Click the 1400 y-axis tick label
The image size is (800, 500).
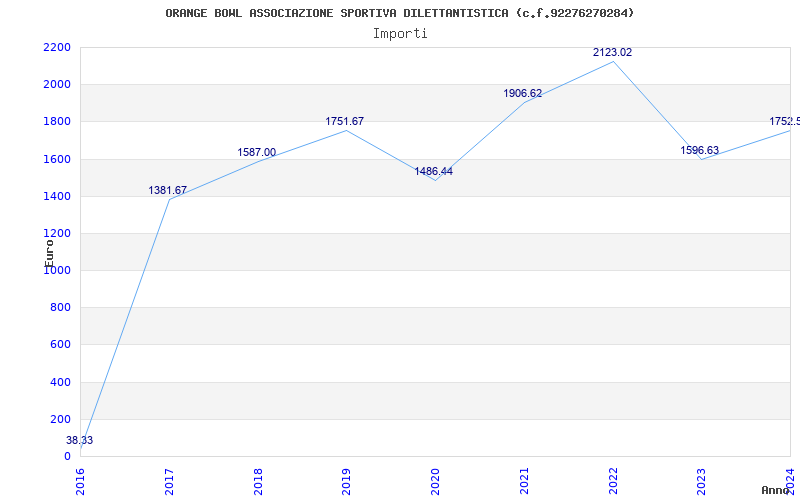click(x=57, y=196)
